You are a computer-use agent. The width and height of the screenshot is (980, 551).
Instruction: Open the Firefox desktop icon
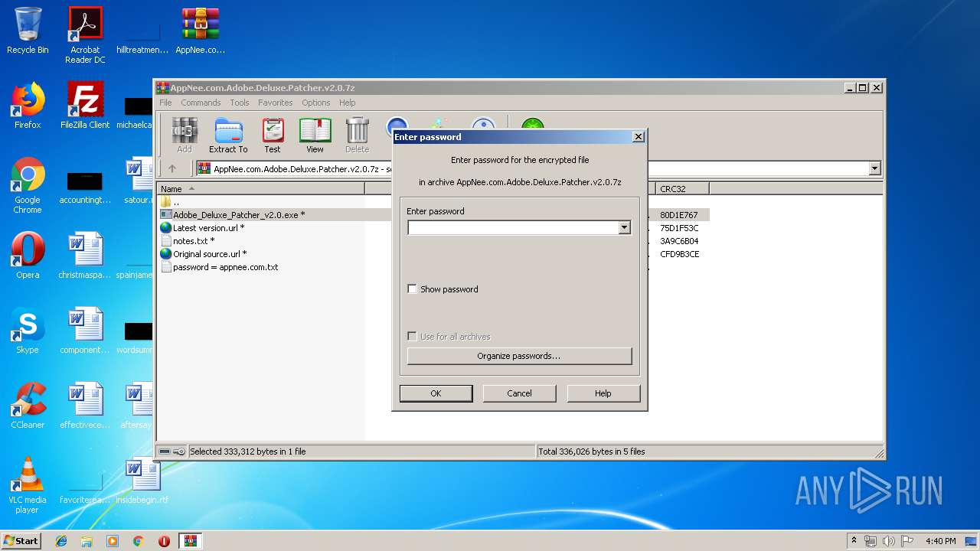pos(28,106)
